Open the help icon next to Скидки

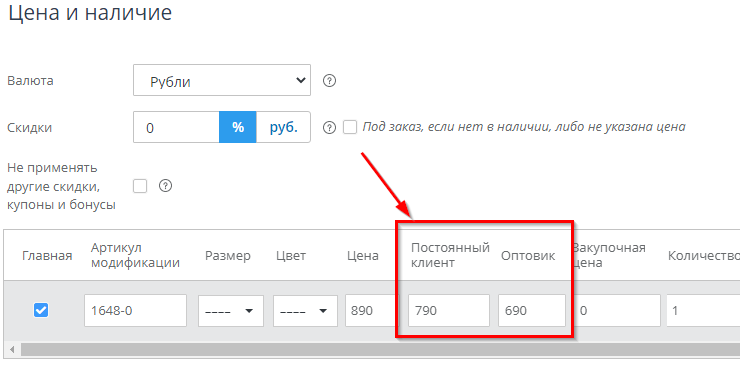329,127
